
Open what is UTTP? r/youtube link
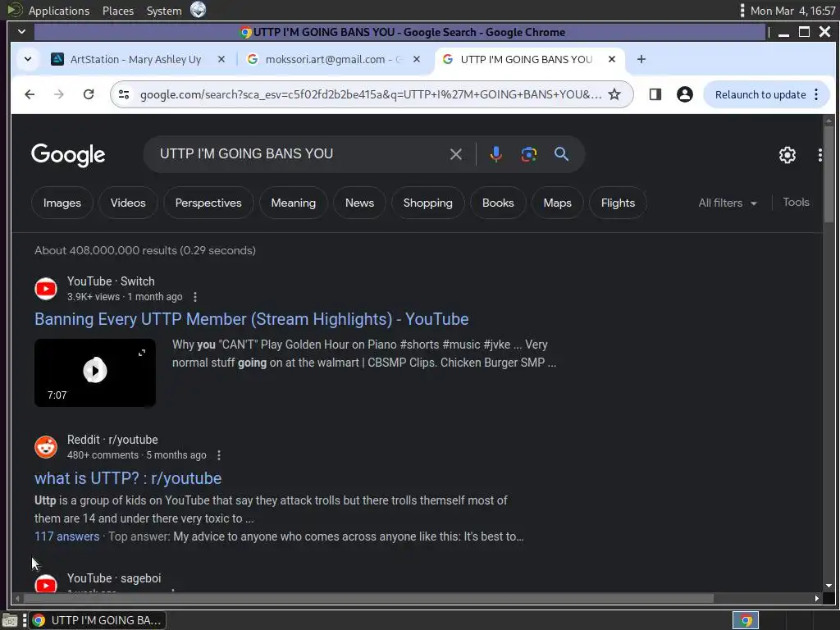128,478
